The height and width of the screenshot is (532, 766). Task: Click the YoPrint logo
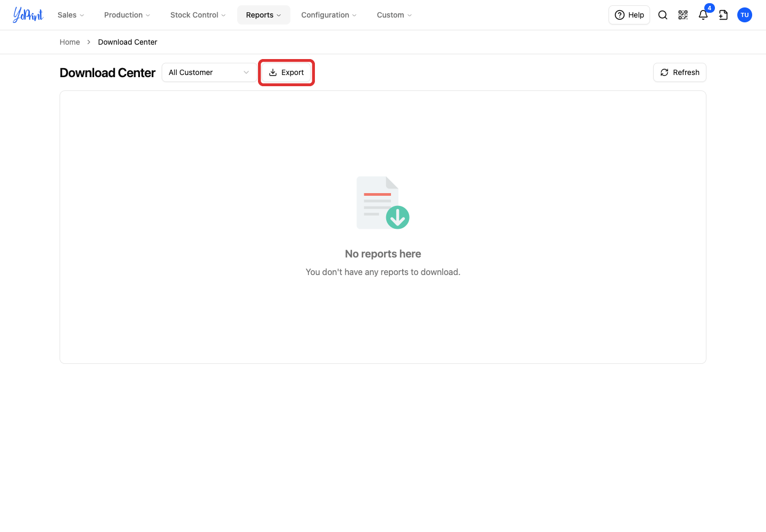[x=28, y=15]
